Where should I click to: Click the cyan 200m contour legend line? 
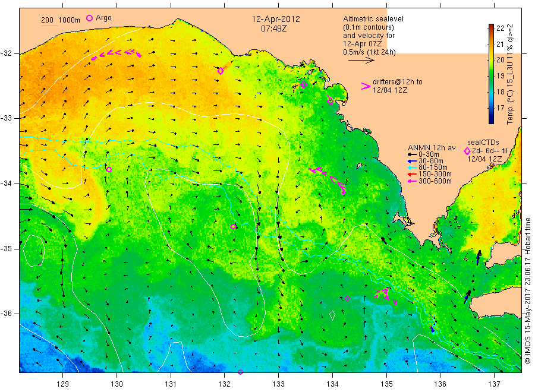click(x=49, y=25)
